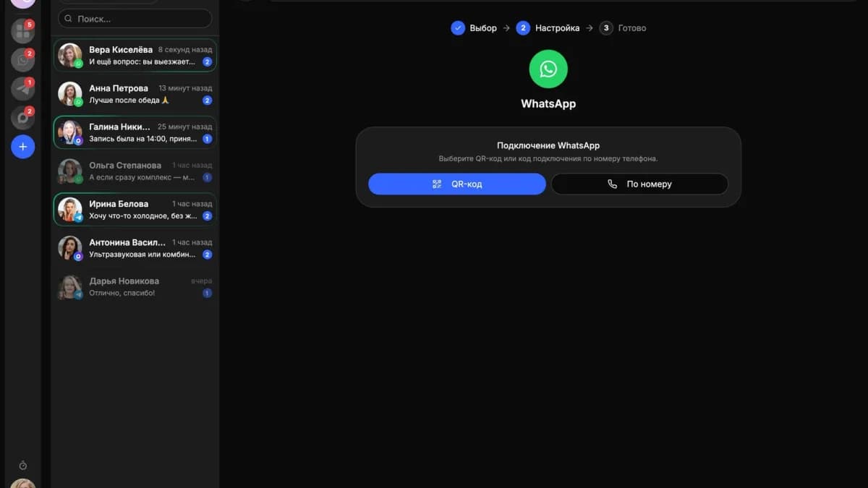Viewport: 868px width, 488px height.
Task: Open the chat with Галина Ники...
Action: (135, 132)
